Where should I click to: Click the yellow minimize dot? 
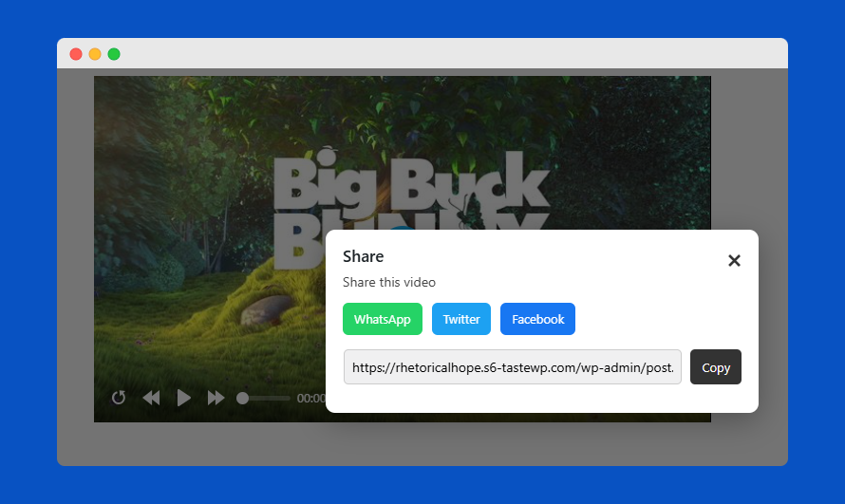tap(95, 54)
